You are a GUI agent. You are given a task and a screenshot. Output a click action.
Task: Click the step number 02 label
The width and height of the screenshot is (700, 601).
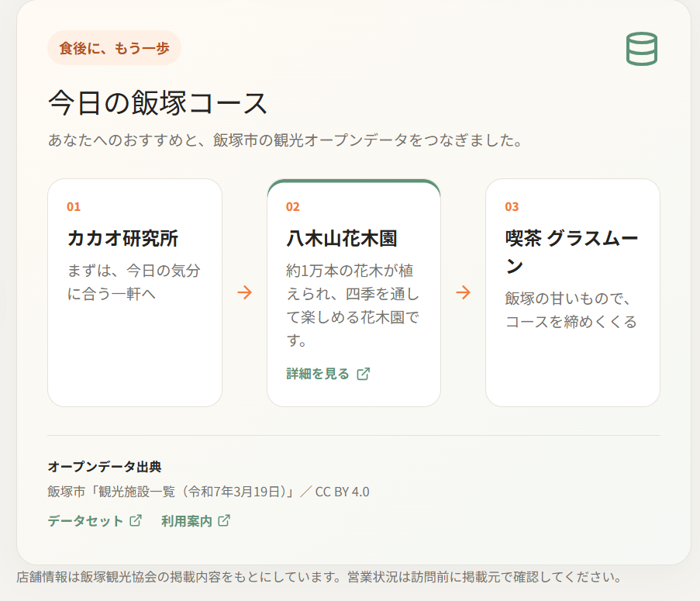point(293,207)
